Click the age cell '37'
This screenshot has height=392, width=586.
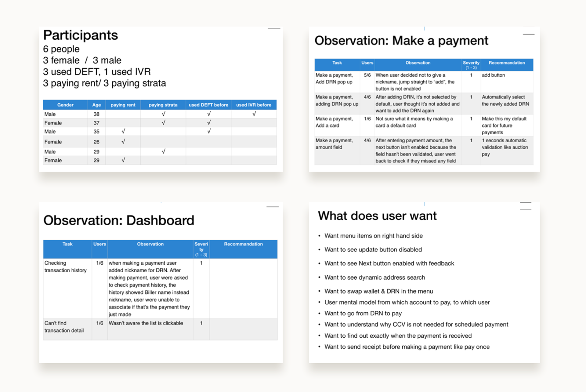[x=96, y=123]
